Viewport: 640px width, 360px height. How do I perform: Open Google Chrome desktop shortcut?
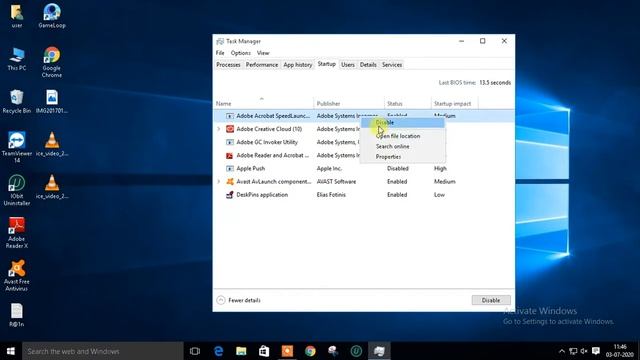coord(52,62)
